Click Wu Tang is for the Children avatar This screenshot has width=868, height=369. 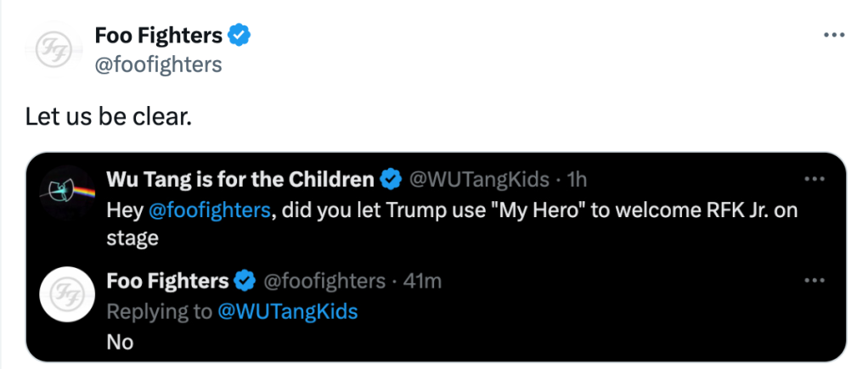[x=66, y=193]
